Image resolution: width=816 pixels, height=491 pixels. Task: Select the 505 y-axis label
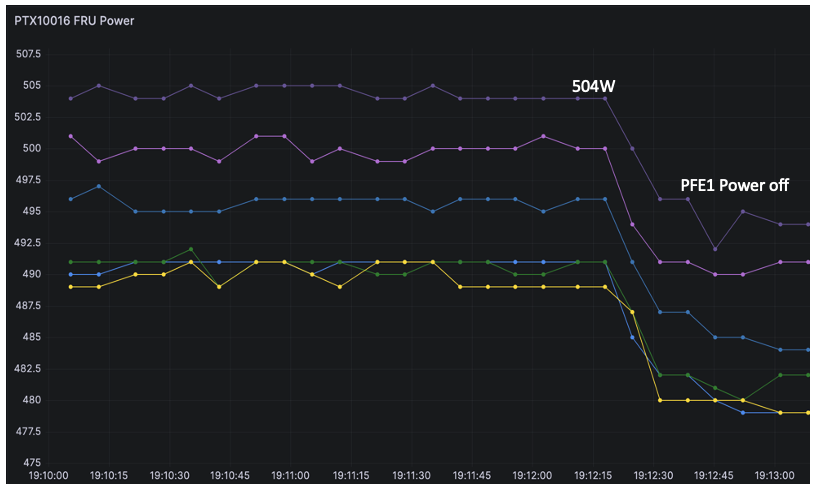point(32,85)
